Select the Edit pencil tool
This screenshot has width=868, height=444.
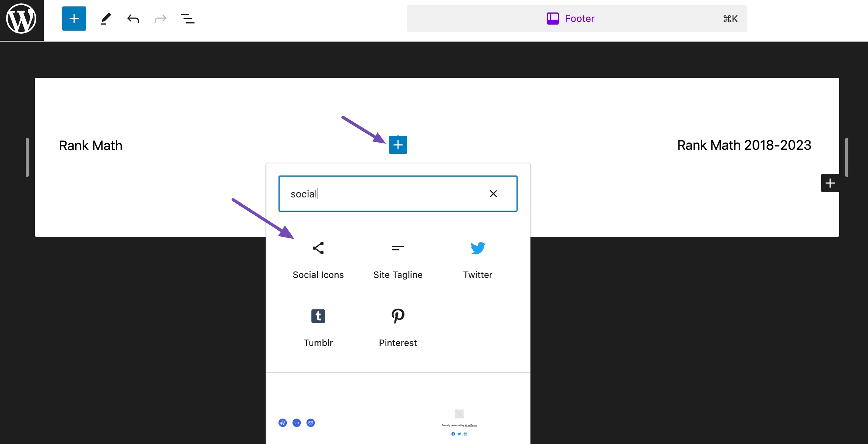click(106, 19)
